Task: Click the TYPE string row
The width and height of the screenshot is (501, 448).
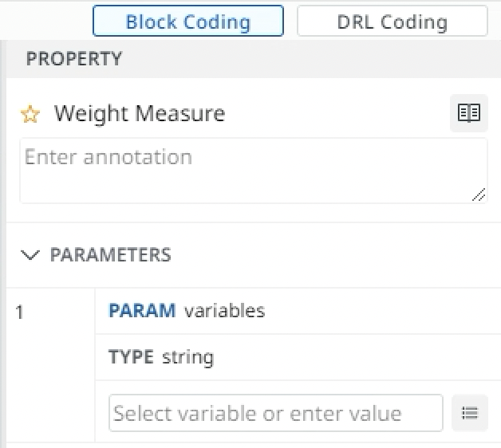Action: pyautogui.click(x=298, y=357)
